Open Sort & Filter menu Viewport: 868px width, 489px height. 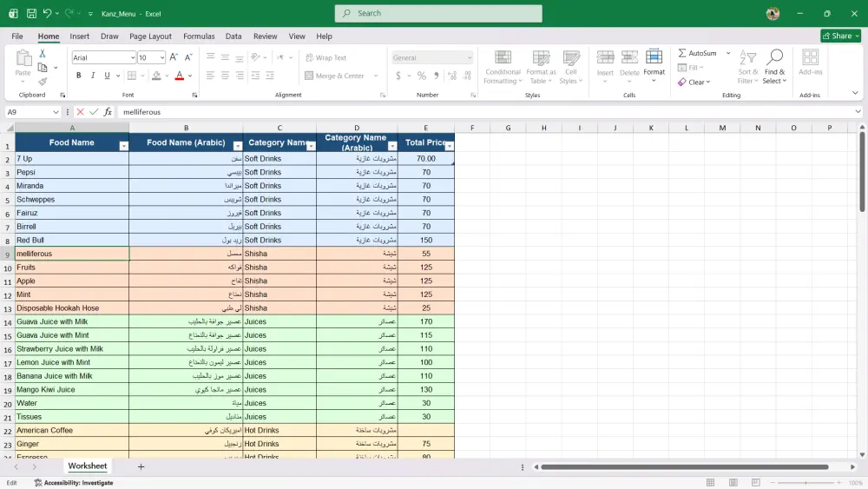[x=748, y=67]
